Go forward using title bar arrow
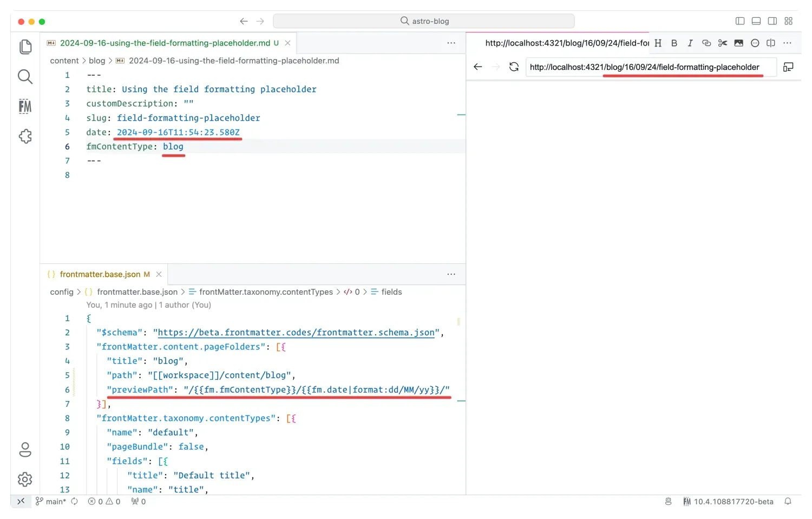 pos(260,21)
